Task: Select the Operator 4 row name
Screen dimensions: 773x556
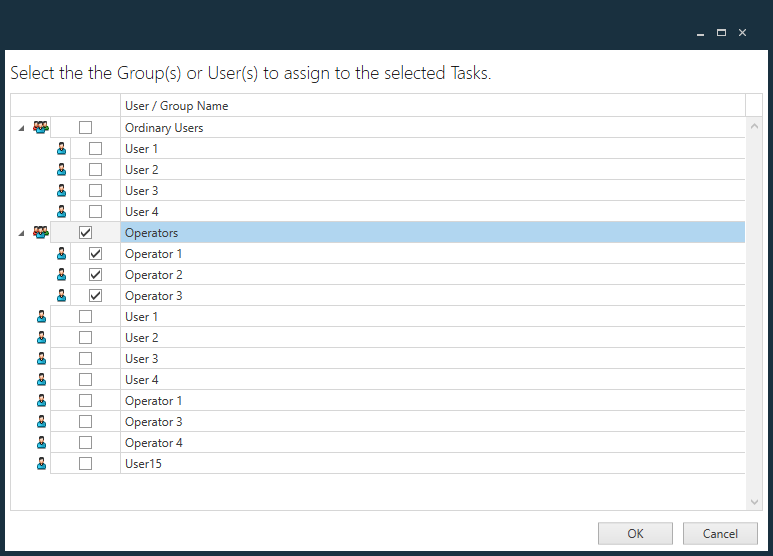Action: [x=154, y=443]
